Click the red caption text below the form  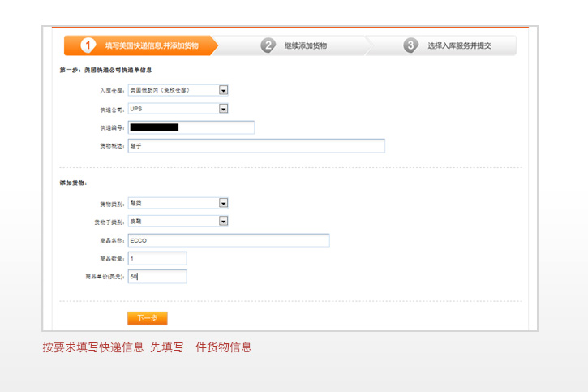147,347
